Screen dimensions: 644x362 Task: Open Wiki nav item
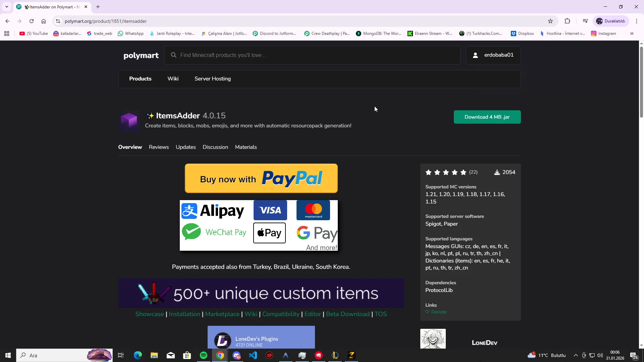[x=173, y=79]
